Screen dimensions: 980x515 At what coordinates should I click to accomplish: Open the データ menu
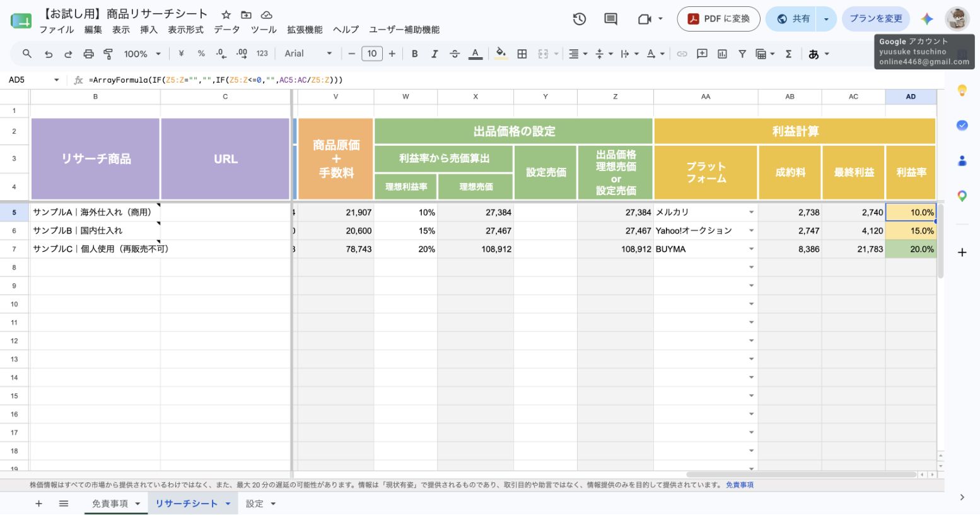pyautogui.click(x=227, y=30)
